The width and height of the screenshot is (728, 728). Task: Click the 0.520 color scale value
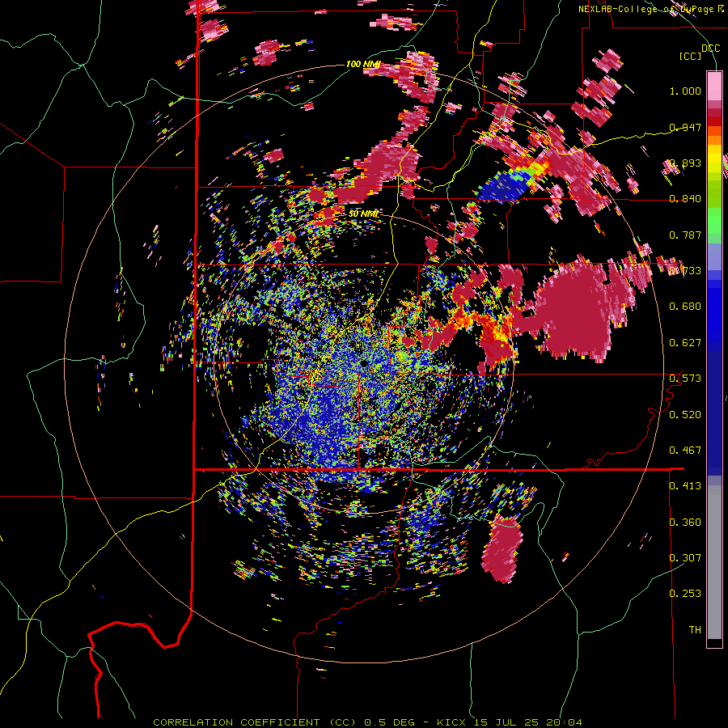(685, 415)
